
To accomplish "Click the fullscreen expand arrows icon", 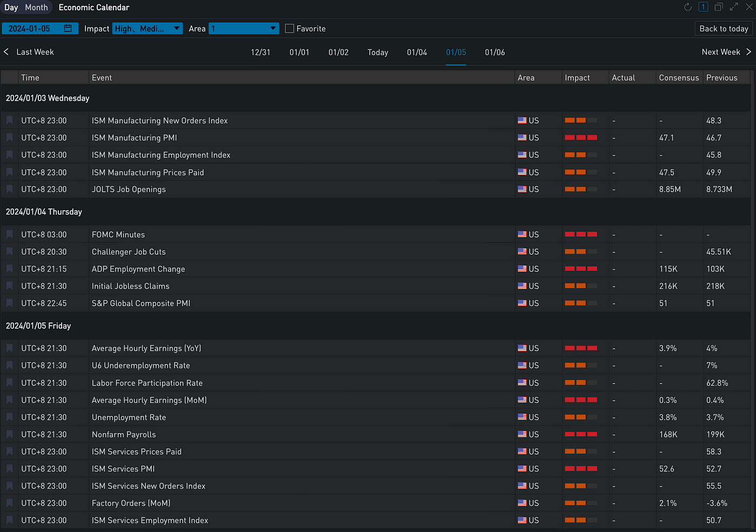I will (x=734, y=7).
